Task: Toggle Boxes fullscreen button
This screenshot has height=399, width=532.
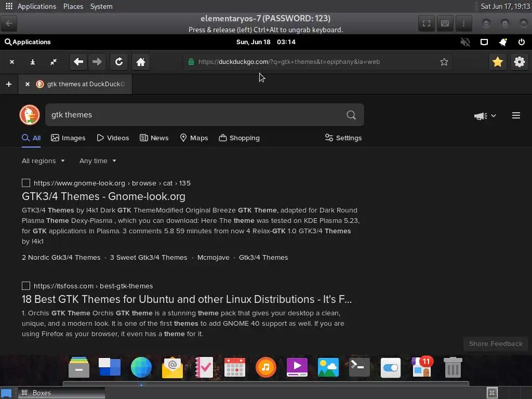Action: [x=426, y=23]
